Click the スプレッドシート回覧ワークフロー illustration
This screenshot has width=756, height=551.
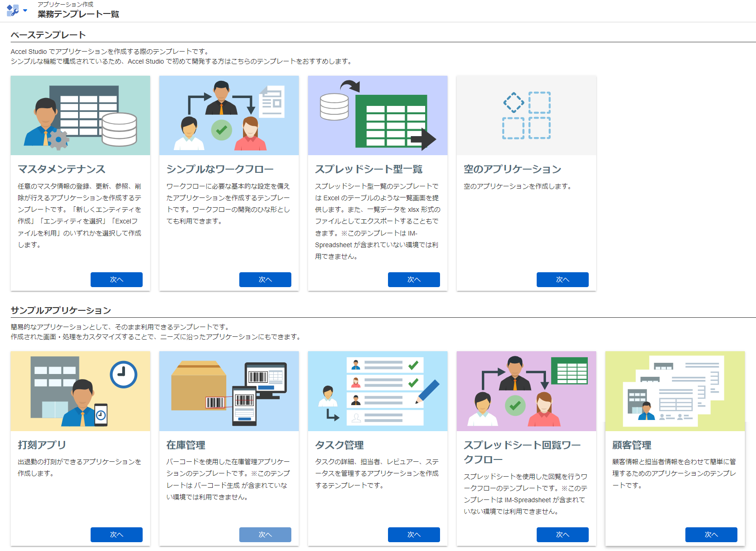click(526, 391)
